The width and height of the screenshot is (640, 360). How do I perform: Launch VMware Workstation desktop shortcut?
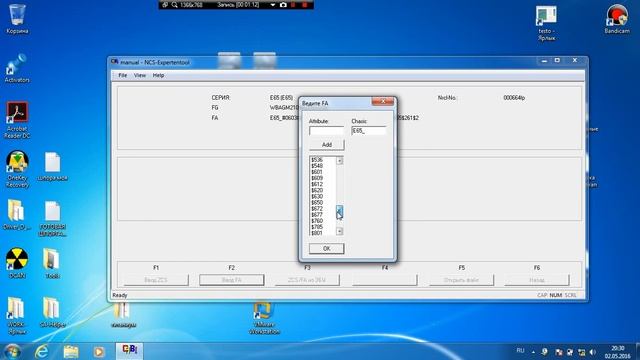point(264,318)
